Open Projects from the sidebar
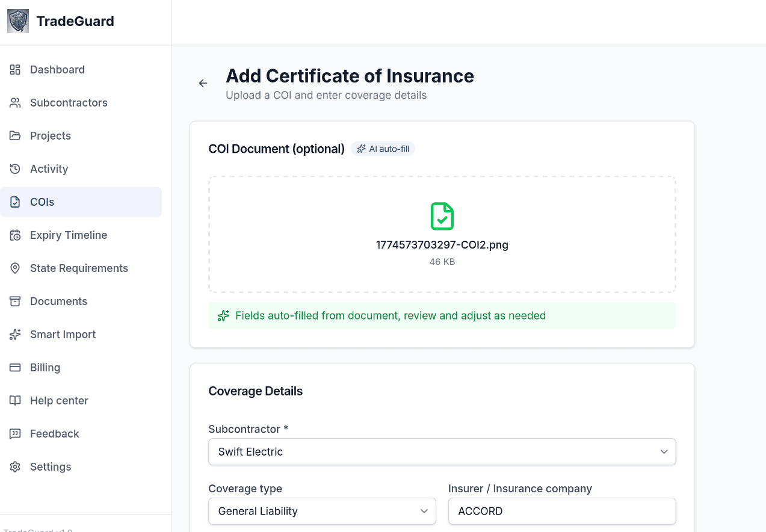766x532 pixels. (81, 136)
